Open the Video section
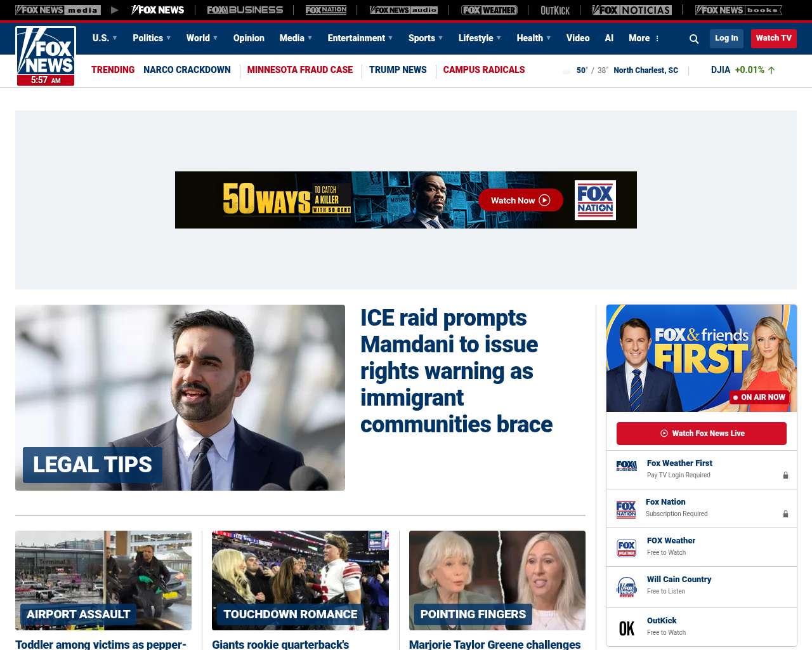This screenshot has width=812, height=650. 578,38
